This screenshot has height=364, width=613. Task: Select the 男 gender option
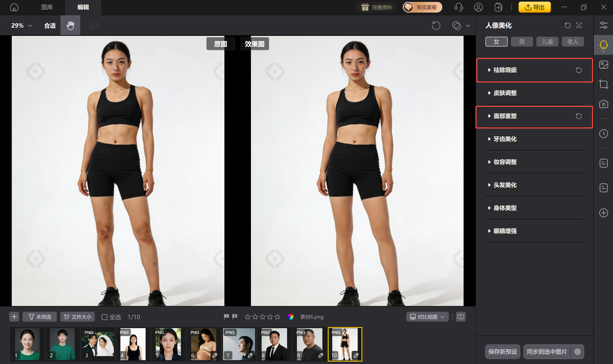[x=522, y=42]
